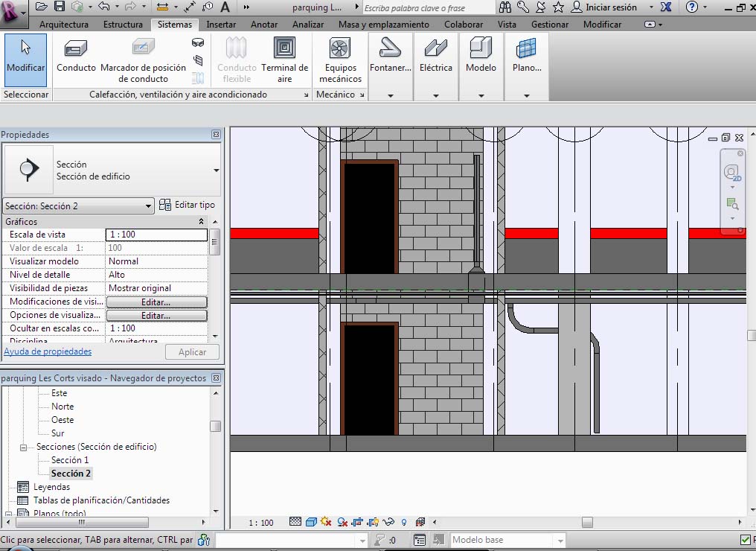Click the Text tool 'A' icon
This screenshot has width=756, height=551.
(225, 7)
